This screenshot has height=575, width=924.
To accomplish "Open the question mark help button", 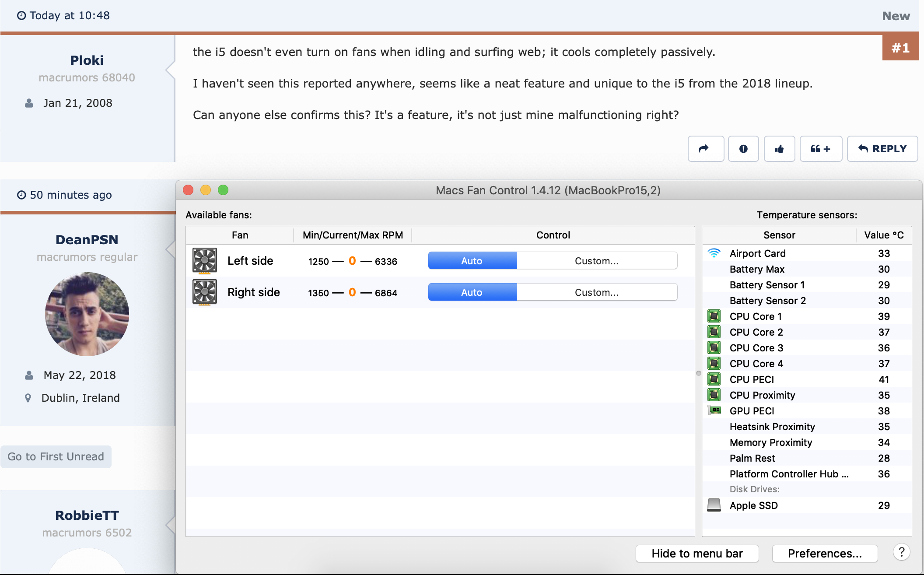I will (901, 553).
